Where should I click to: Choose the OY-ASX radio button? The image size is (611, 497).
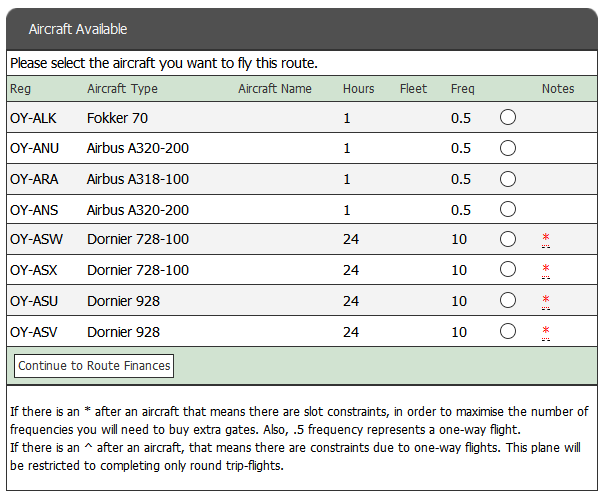pyautogui.click(x=508, y=270)
